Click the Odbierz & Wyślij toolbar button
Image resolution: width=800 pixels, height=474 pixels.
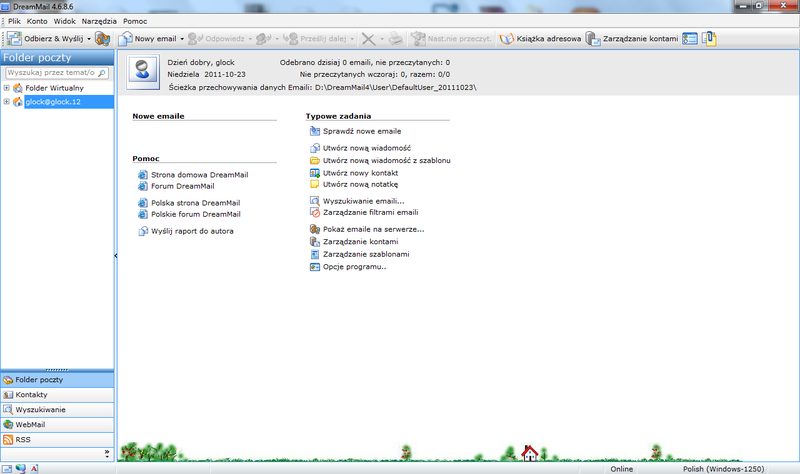tap(45, 39)
